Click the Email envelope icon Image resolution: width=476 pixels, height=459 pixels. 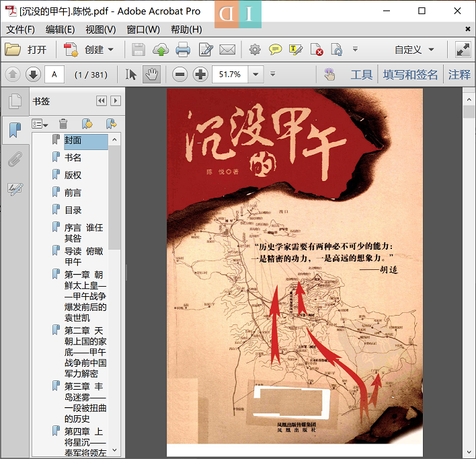point(227,50)
